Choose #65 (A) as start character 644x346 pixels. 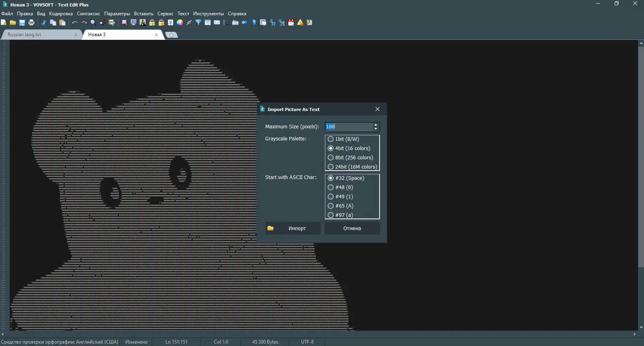(341, 206)
